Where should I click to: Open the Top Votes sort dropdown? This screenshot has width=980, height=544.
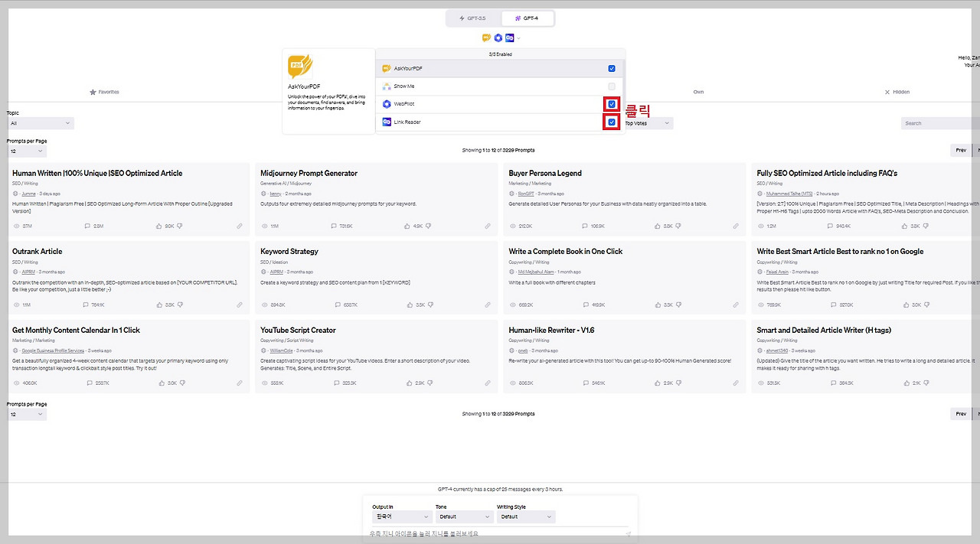coord(648,123)
